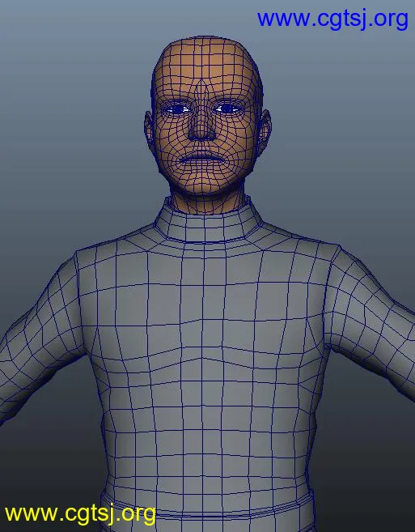
Task: Select the model's blue eye on the left side of the image
Action: point(176,109)
